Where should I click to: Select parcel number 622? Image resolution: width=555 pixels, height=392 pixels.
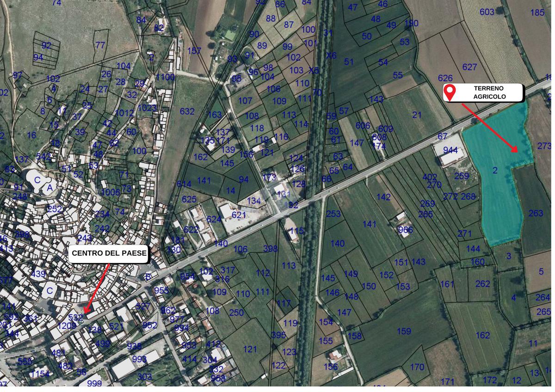(x=191, y=229)
